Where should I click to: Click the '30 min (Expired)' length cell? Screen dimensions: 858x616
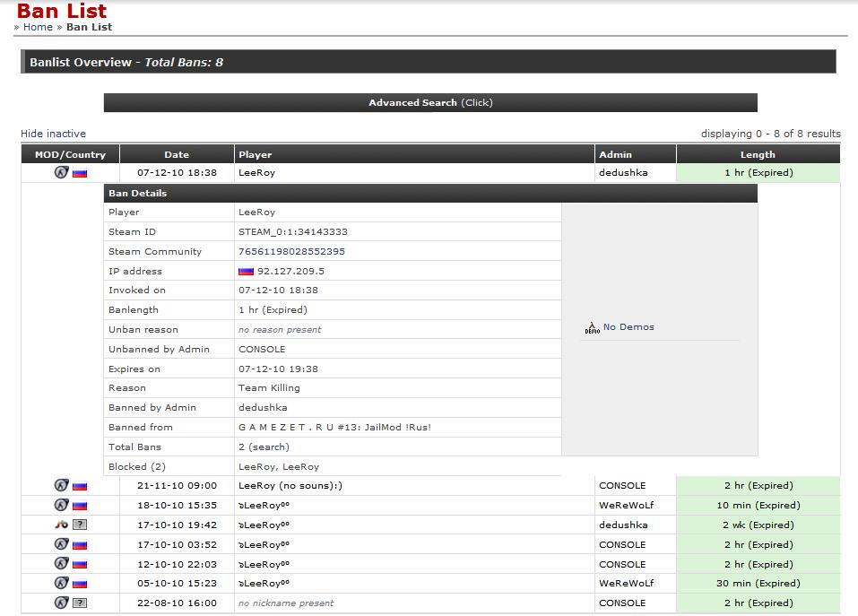pos(758,584)
